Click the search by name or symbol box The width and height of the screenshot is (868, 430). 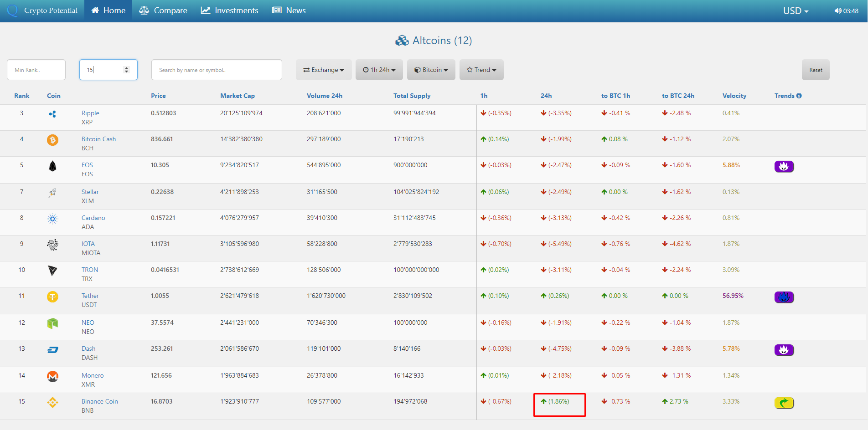point(217,70)
